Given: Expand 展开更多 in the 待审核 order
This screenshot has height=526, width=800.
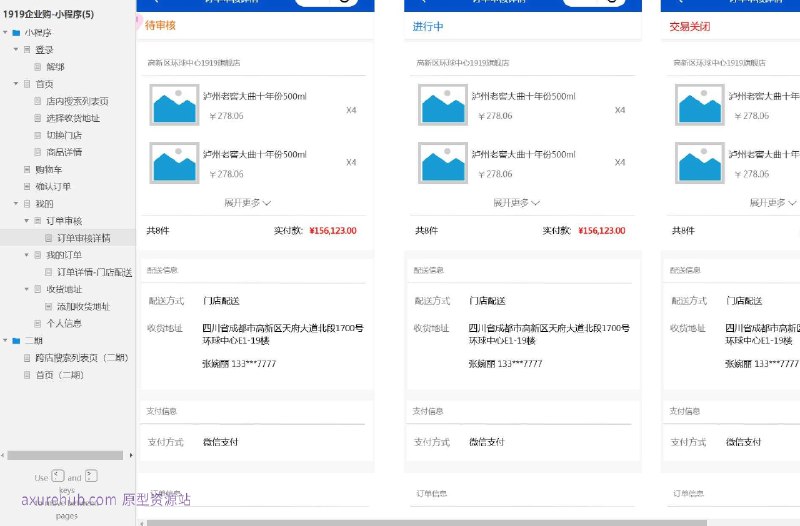Looking at the screenshot, I should [x=247, y=203].
